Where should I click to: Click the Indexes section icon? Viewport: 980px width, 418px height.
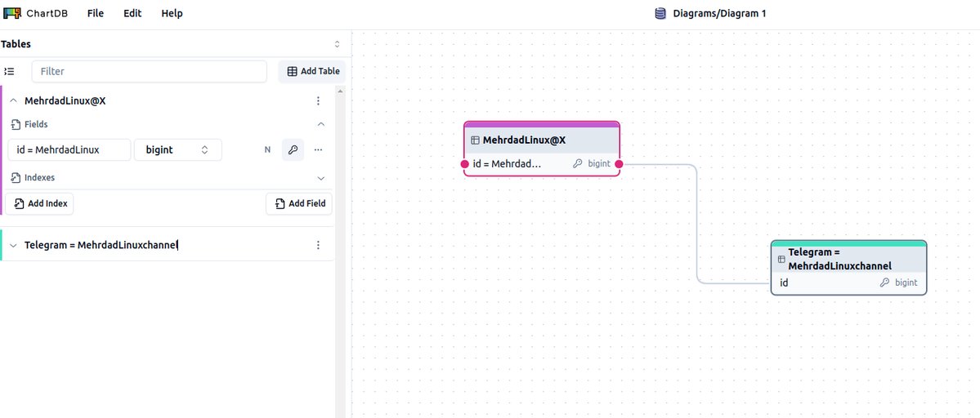click(x=16, y=178)
